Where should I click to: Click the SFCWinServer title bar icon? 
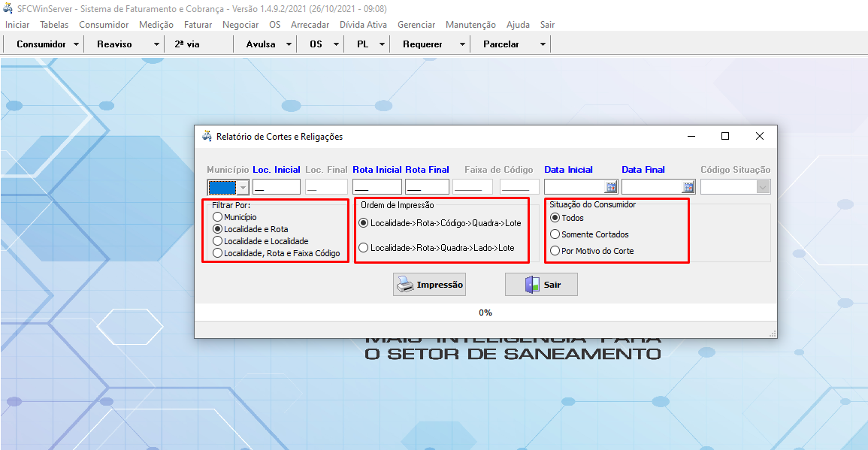9,8
